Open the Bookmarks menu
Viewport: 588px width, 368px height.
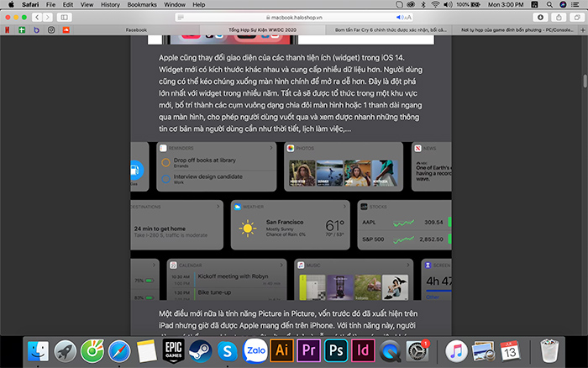click(143, 4)
